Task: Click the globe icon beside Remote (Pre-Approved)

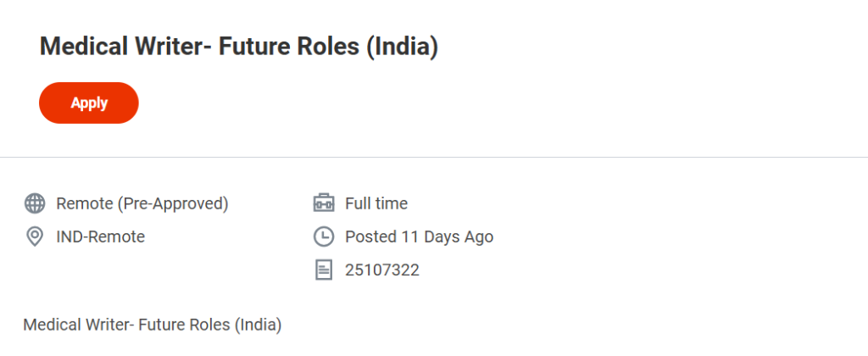Action: click(x=35, y=203)
